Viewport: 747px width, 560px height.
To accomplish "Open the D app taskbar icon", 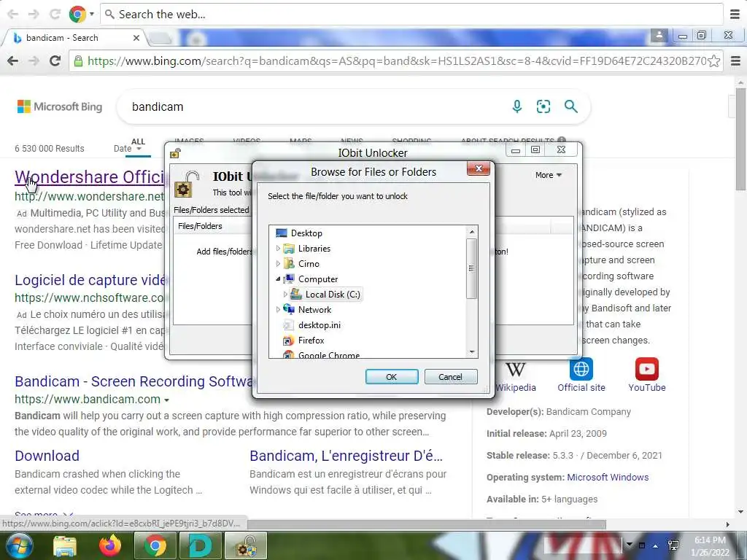I will point(200,545).
